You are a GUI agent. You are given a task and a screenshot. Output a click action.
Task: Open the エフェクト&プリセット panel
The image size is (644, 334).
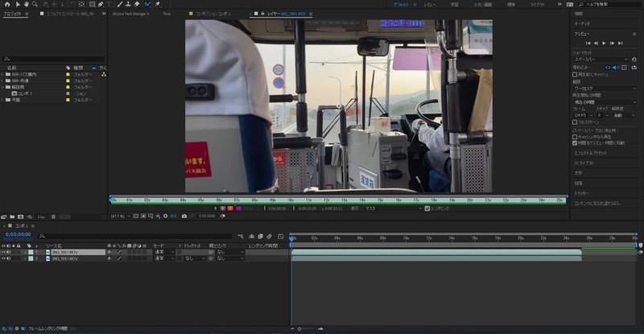(x=590, y=153)
